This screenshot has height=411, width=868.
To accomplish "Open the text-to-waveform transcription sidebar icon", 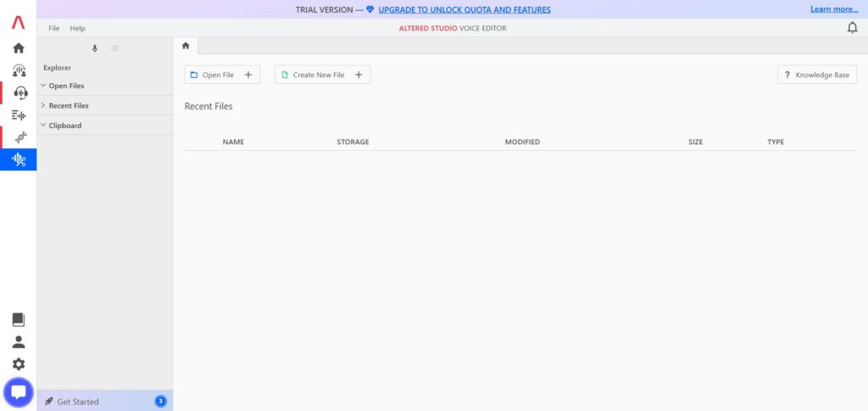I will coord(19,115).
